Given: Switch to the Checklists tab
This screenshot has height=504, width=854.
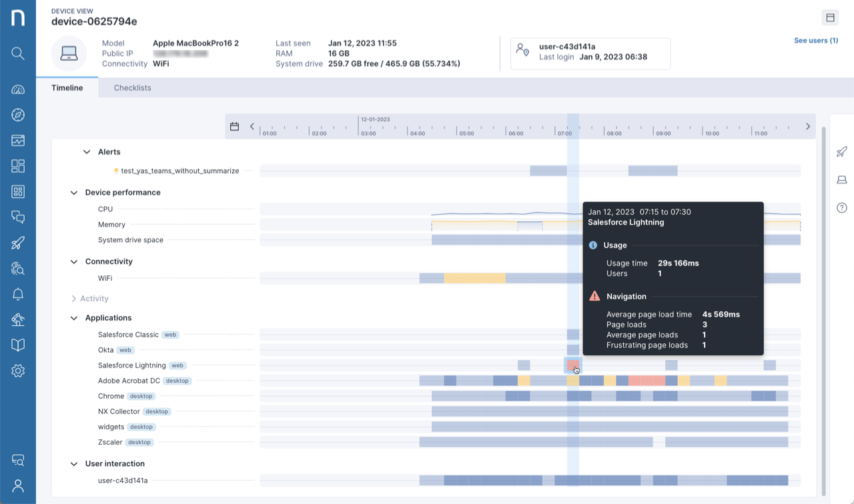Looking at the screenshot, I should [131, 87].
